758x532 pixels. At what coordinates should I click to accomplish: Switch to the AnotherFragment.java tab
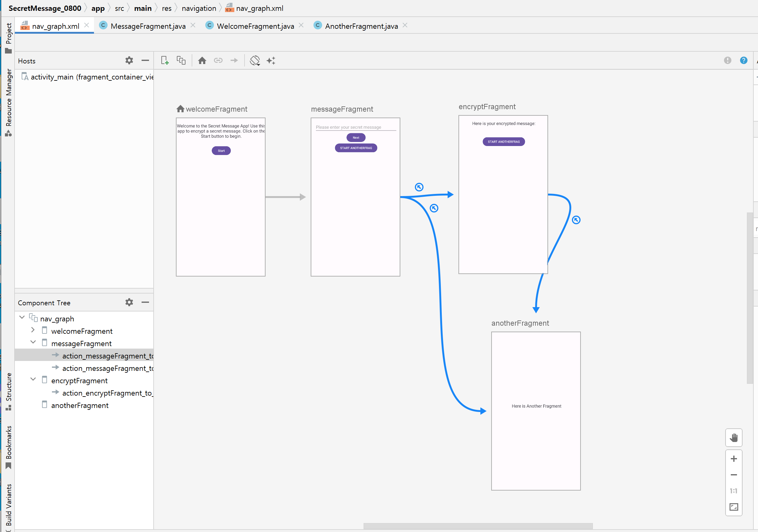(361, 26)
